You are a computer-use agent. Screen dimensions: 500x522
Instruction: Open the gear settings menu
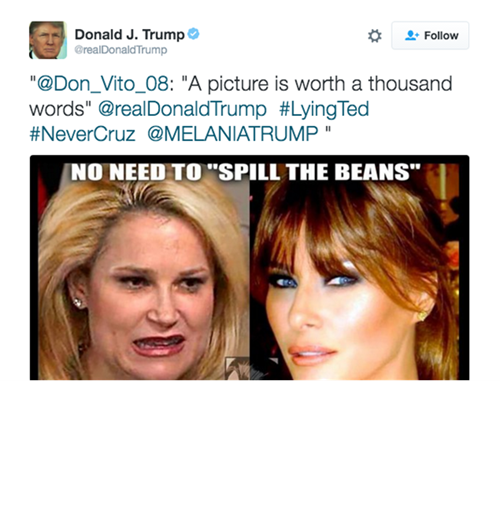(x=375, y=36)
